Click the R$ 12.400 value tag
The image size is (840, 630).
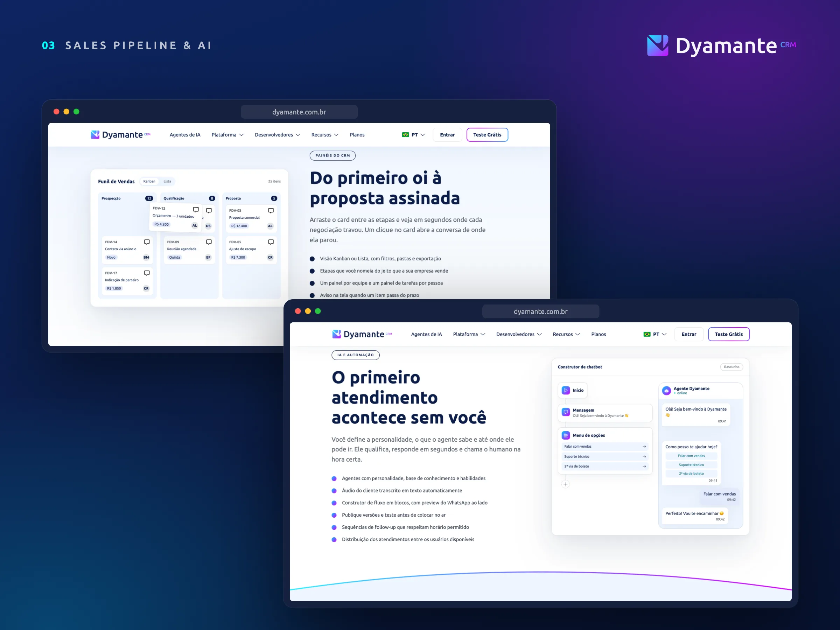coord(239,226)
